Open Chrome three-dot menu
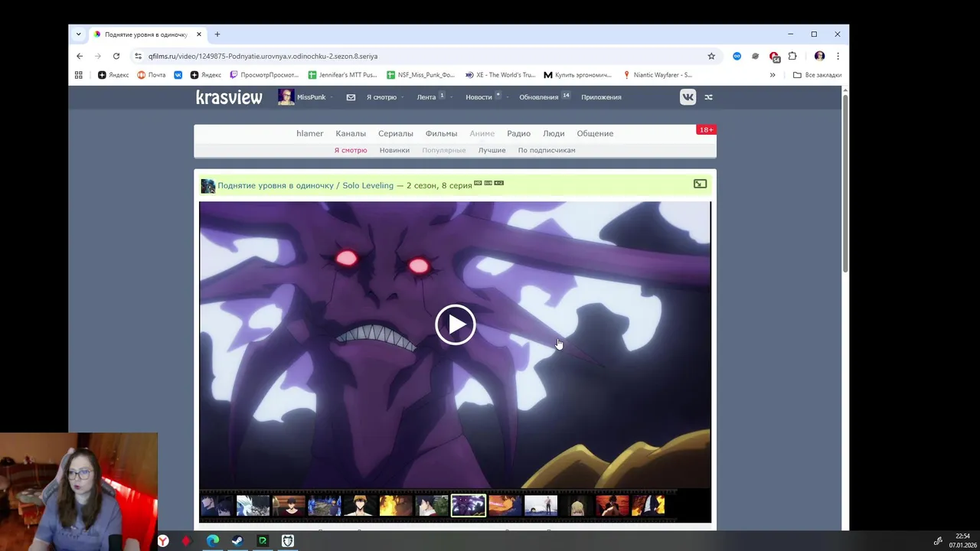 click(838, 56)
